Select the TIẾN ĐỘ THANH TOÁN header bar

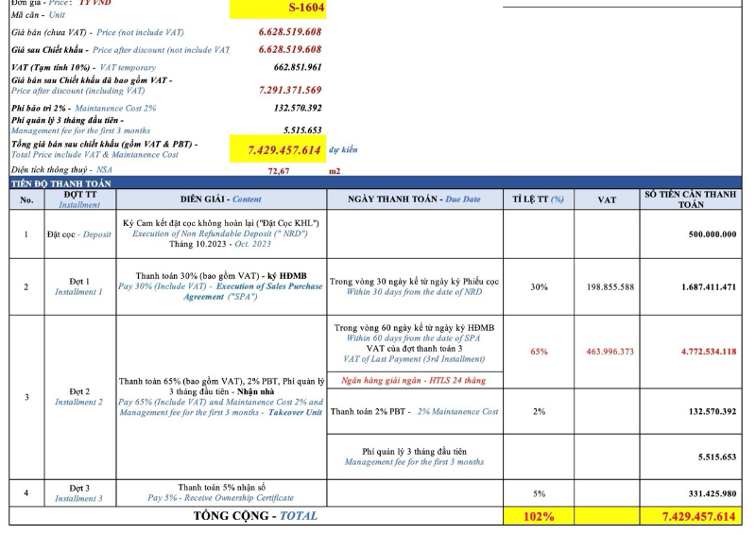coord(375,182)
